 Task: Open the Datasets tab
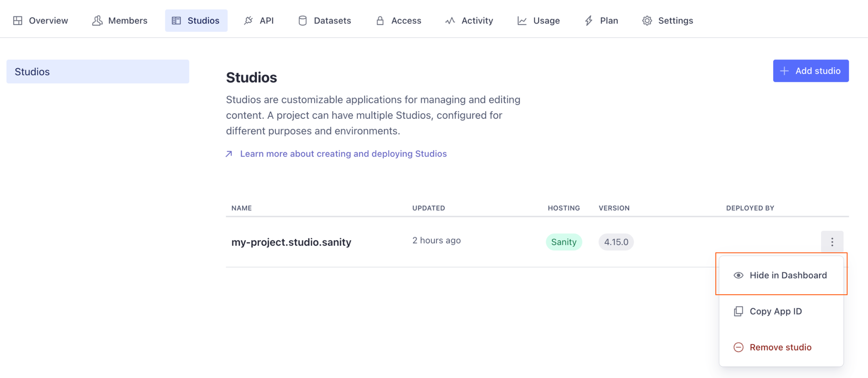click(325, 21)
